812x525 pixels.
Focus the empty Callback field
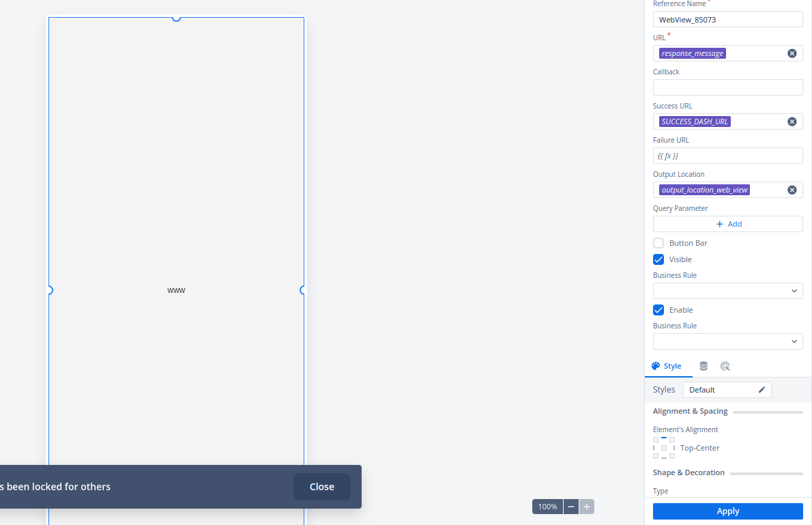click(727, 87)
